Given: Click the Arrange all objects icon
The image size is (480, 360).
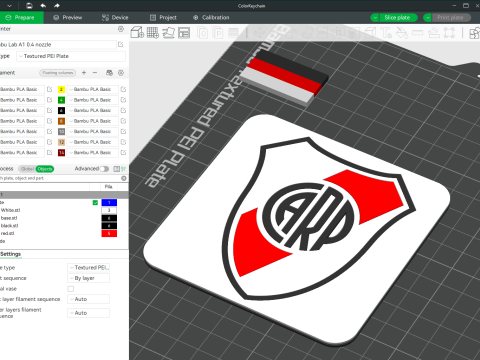Looking at the screenshot, I should click(184, 33).
